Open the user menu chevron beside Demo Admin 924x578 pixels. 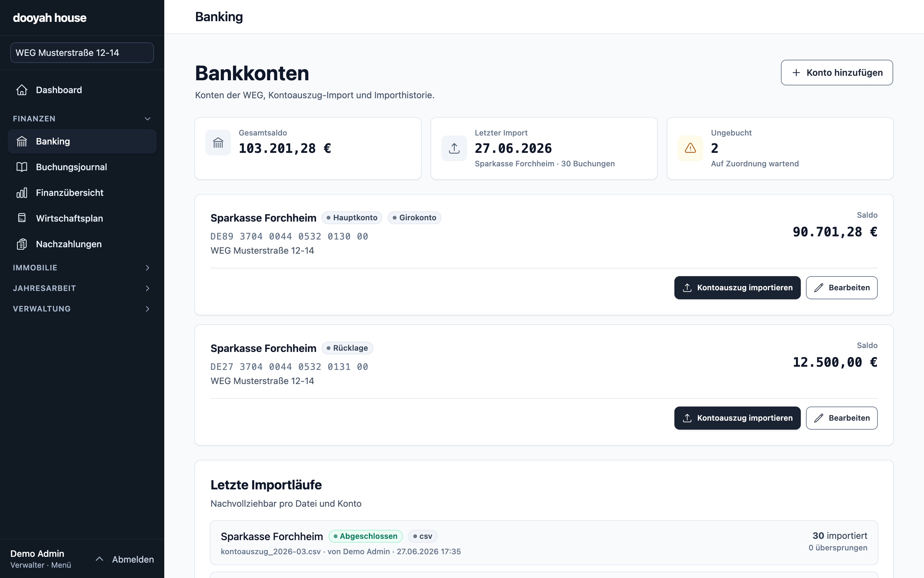click(x=99, y=559)
